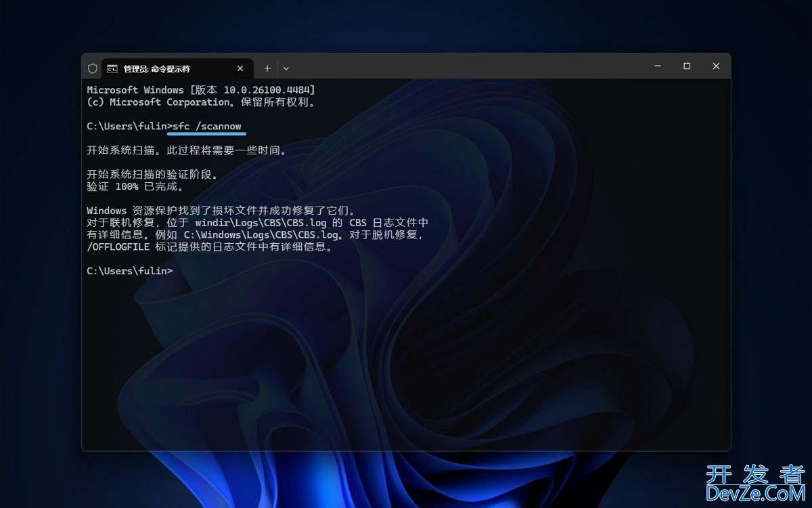Click the '(c) Microsoft Corporation。保留所有权利。' line

click(x=201, y=102)
